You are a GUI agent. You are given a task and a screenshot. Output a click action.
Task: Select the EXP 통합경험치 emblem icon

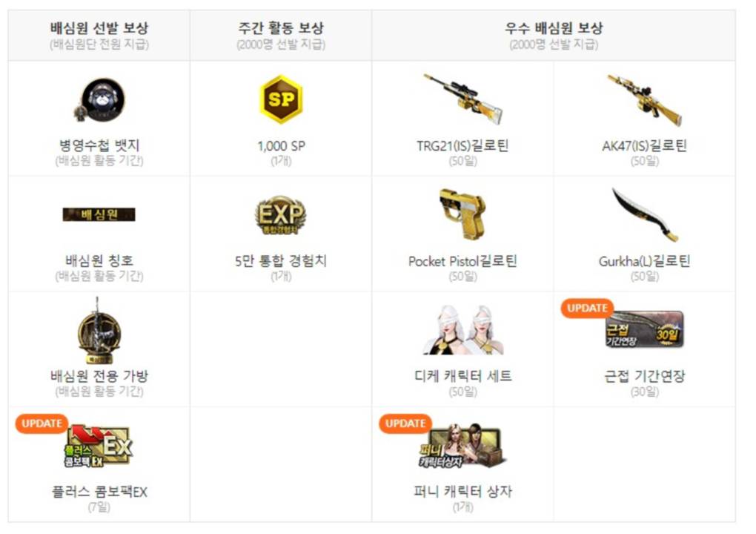(x=281, y=214)
